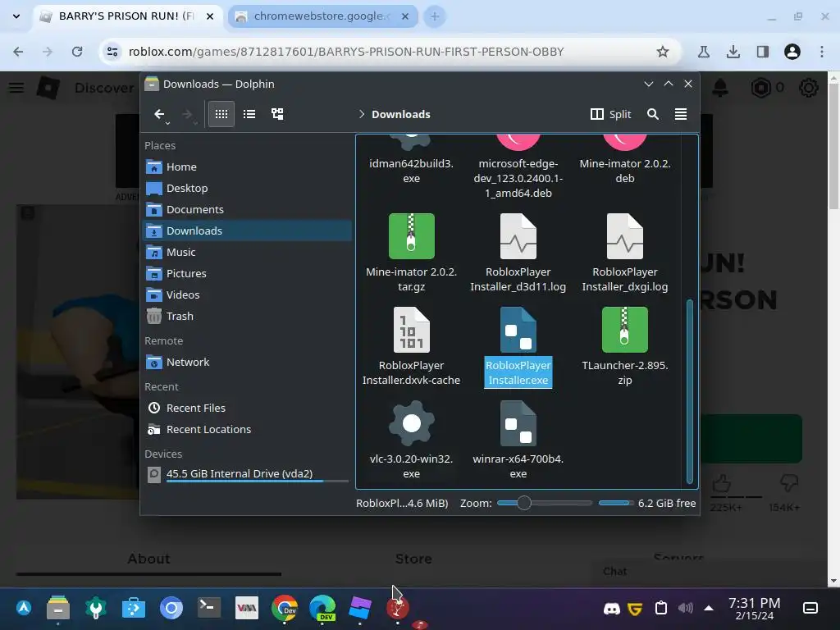
Task: Open Konsole terminal from taskbar
Action: click(208, 608)
